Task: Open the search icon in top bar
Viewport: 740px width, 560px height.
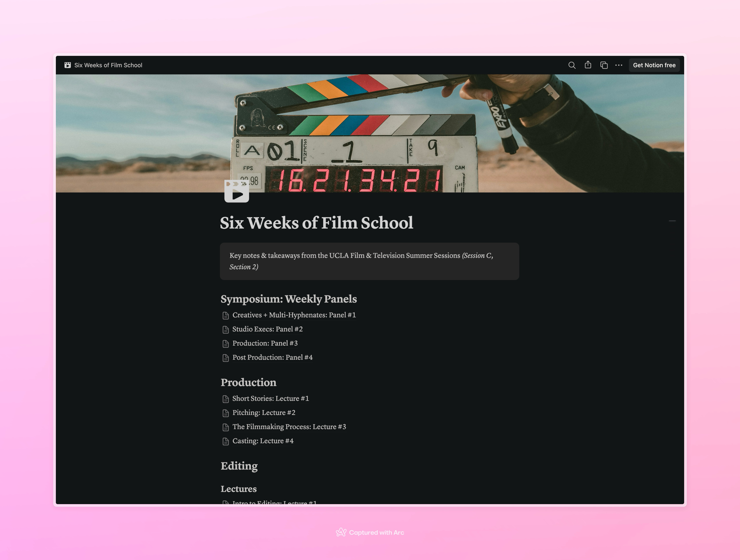Action: point(572,65)
